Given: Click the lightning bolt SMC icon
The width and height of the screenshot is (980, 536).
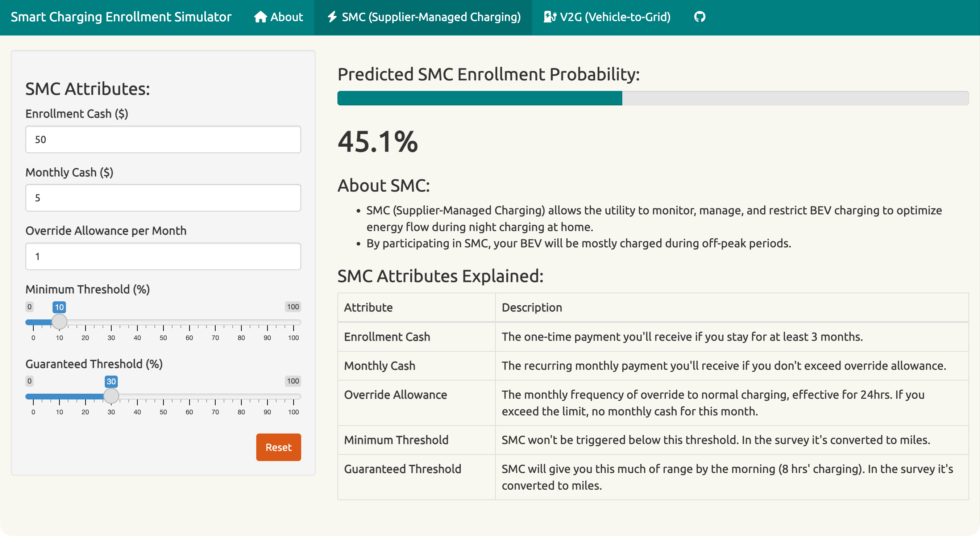Looking at the screenshot, I should (x=332, y=17).
